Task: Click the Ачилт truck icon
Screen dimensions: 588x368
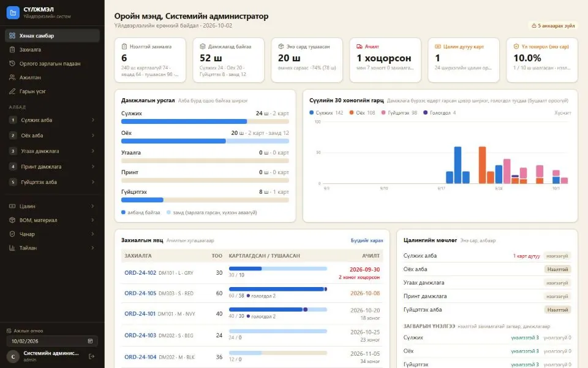Action: (x=360, y=47)
